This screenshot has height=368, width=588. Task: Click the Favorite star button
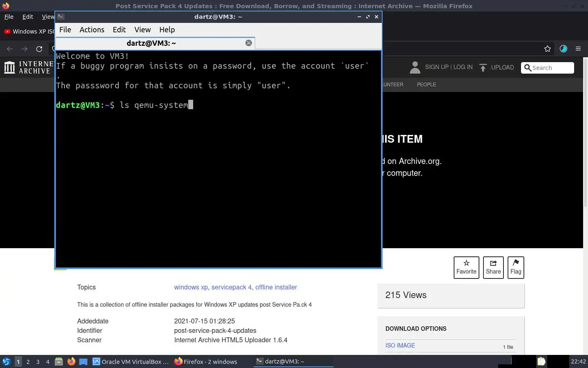tap(466, 267)
